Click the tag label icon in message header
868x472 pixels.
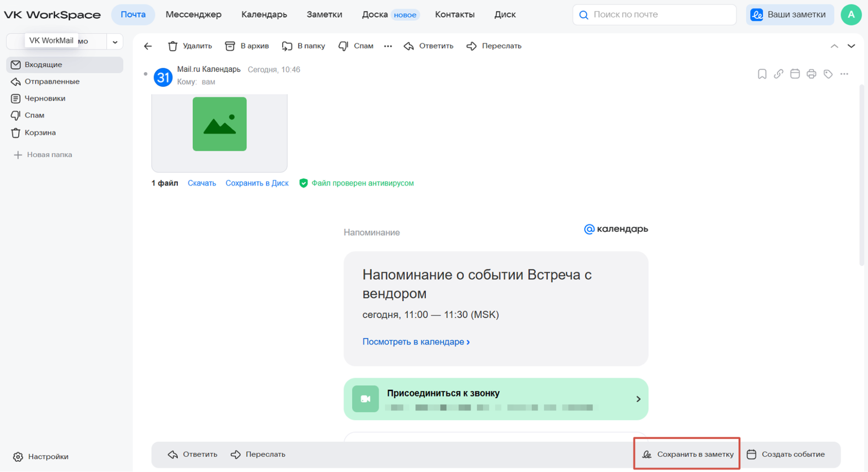(828, 74)
